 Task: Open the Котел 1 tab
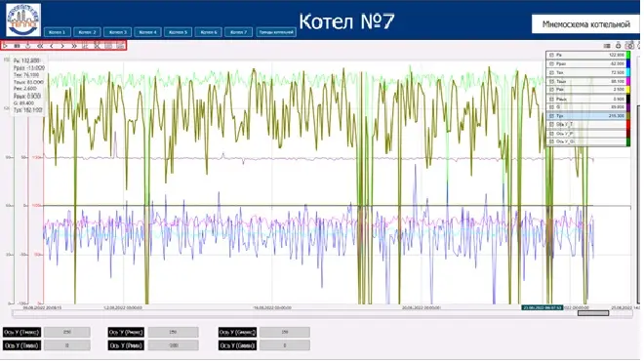58,32
